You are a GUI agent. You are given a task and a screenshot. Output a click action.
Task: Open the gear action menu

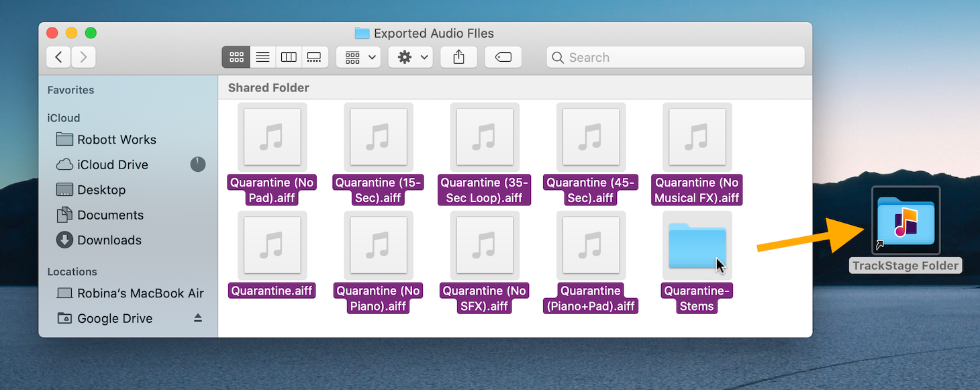(410, 57)
